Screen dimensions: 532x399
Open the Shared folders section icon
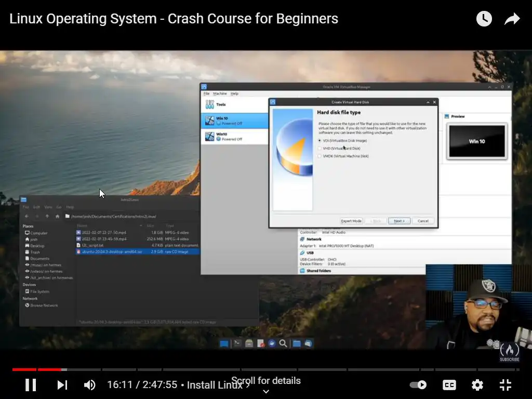click(x=302, y=271)
